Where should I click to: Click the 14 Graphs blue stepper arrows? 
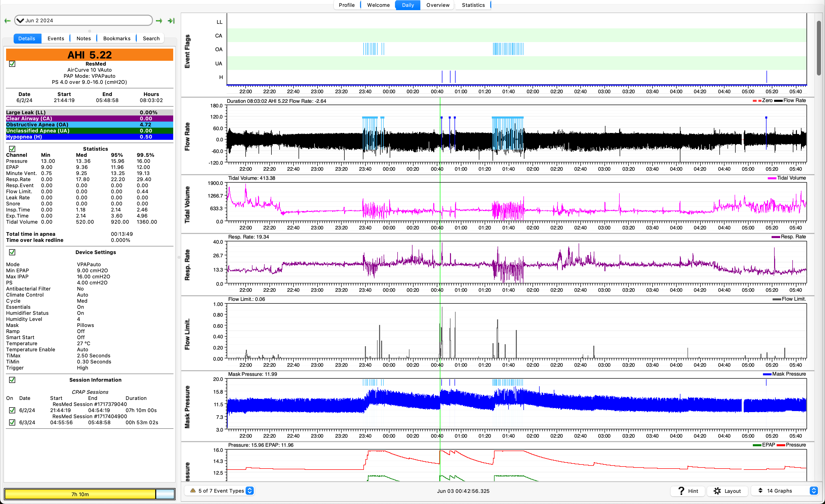click(814, 491)
